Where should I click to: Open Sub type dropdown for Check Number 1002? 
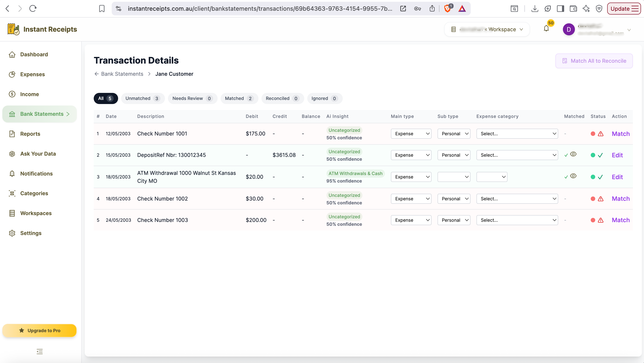(454, 199)
